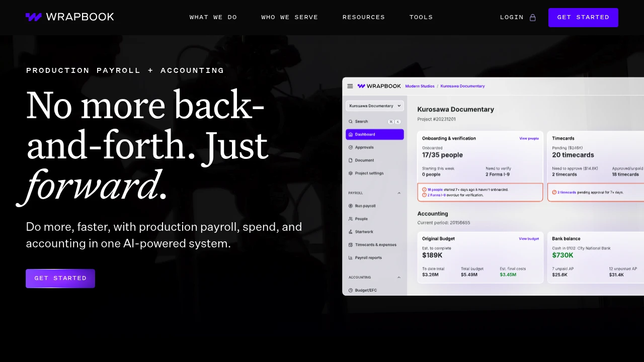
Task: Open the Kurosawa Documentary project dropdown
Action: [375, 106]
